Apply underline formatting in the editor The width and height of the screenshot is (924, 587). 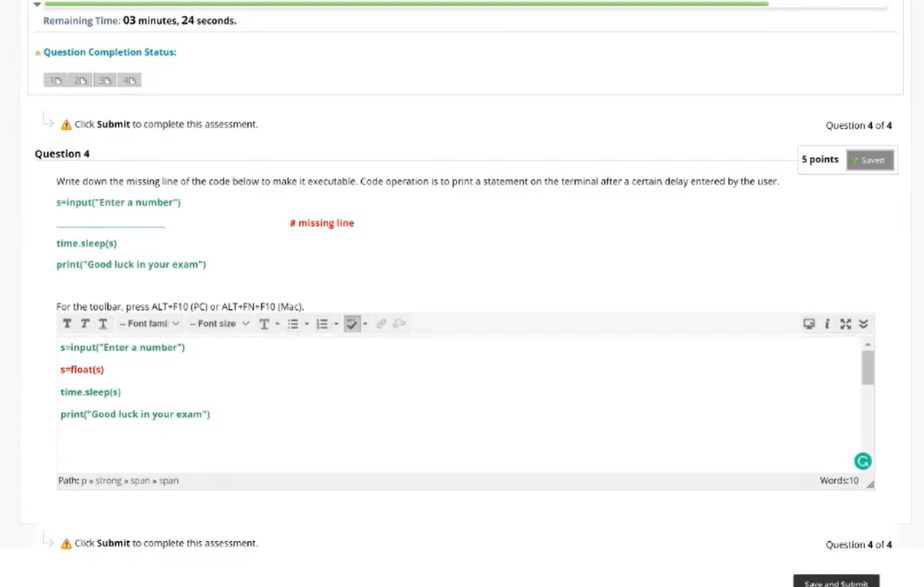point(102,323)
